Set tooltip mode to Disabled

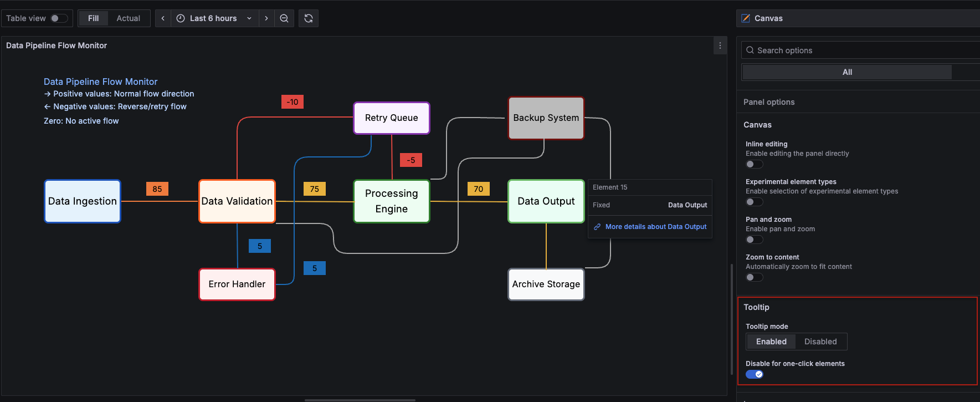[820, 342]
